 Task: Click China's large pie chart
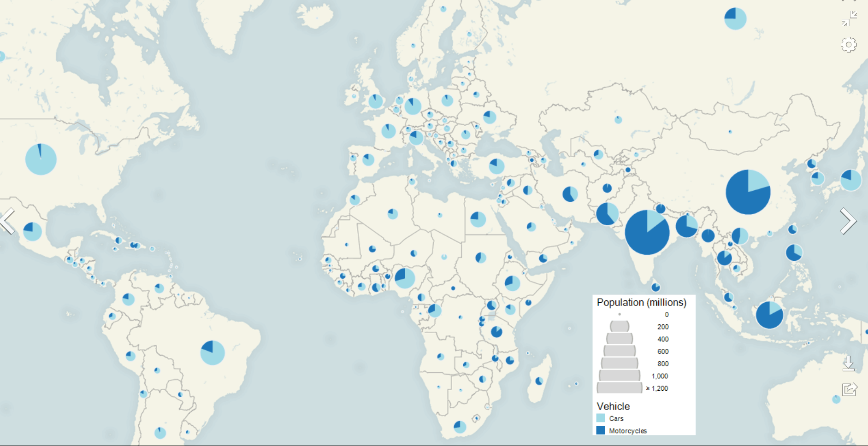tap(748, 192)
